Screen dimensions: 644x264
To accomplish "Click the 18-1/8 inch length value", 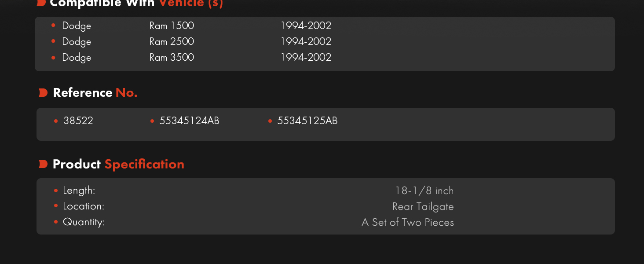I will 424,191.
